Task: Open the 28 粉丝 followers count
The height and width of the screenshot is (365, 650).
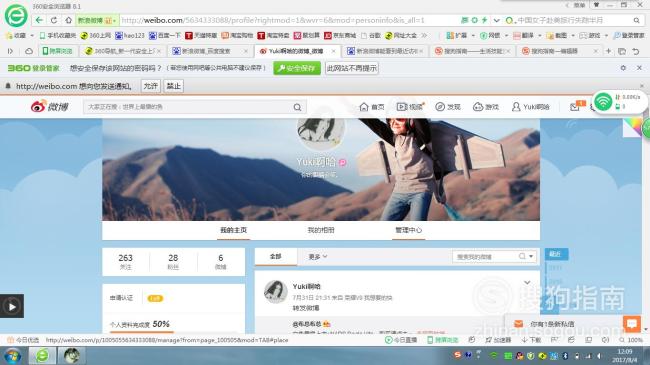Action: [x=173, y=262]
